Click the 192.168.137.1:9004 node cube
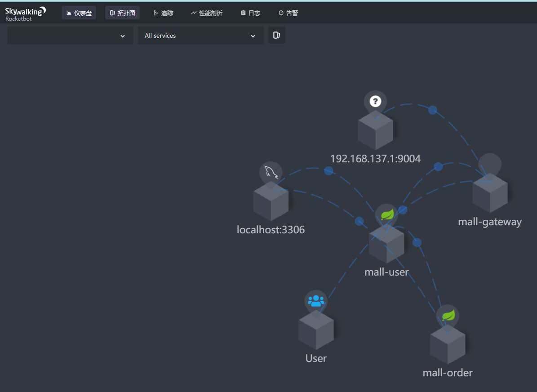Image resolution: width=537 pixels, height=392 pixels. click(x=375, y=130)
